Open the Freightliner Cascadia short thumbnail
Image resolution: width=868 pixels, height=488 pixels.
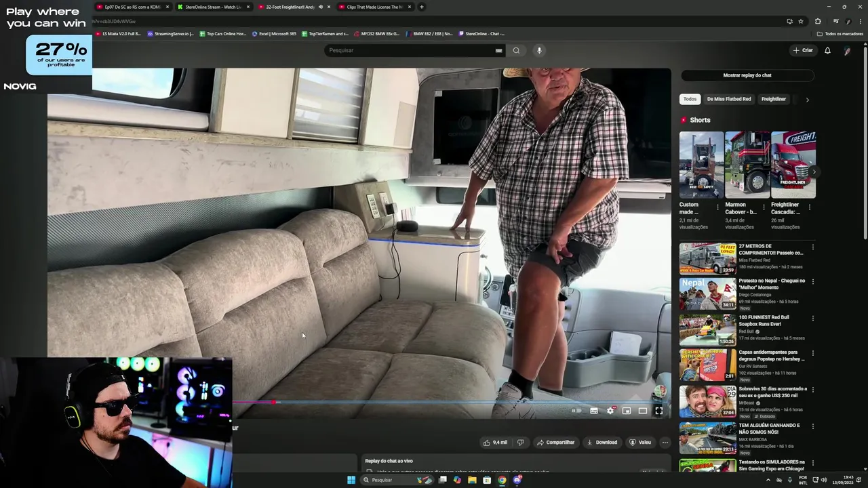point(793,165)
